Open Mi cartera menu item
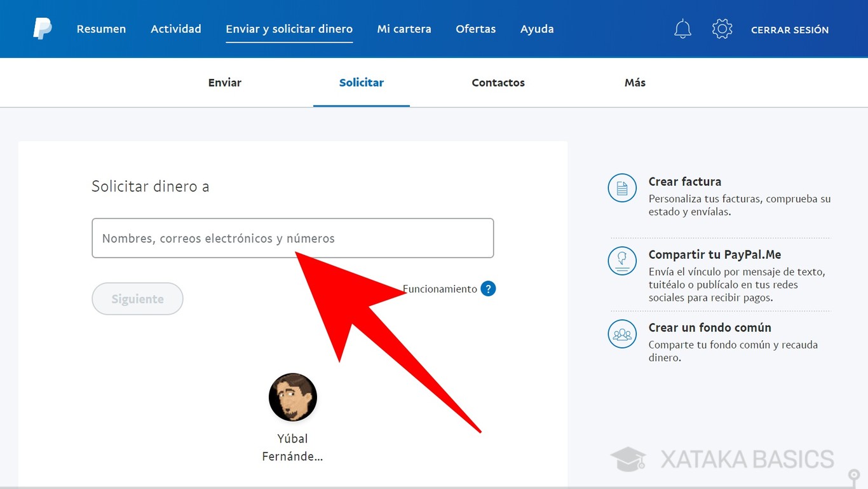Viewport: 868px width, 489px height. point(404,29)
